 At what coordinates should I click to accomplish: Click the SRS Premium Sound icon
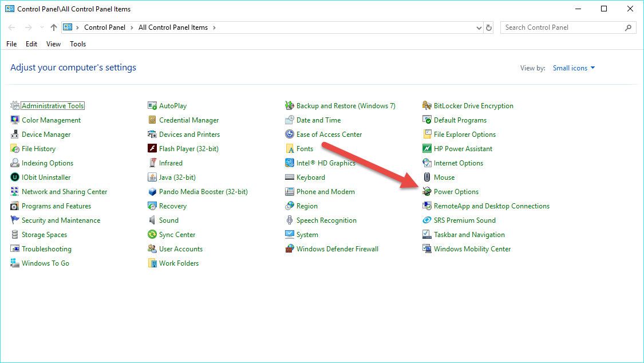426,220
